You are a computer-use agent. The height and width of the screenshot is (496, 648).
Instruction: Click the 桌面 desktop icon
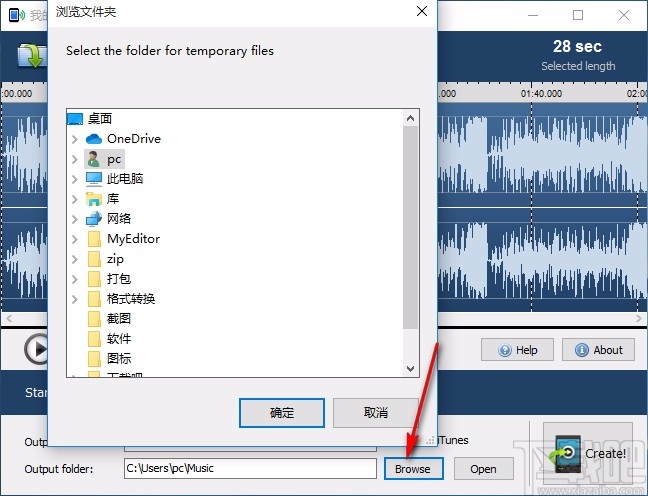pyautogui.click(x=75, y=119)
